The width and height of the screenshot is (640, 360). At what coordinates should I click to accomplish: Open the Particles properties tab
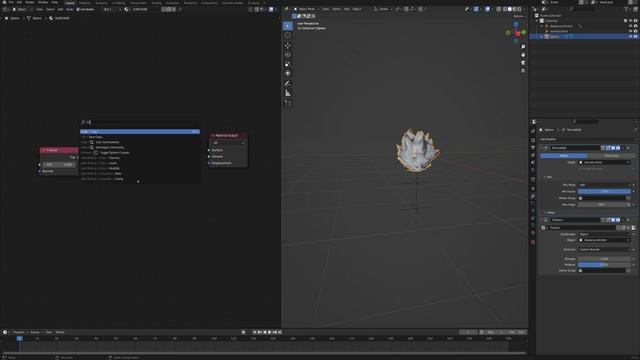tap(533, 204)
